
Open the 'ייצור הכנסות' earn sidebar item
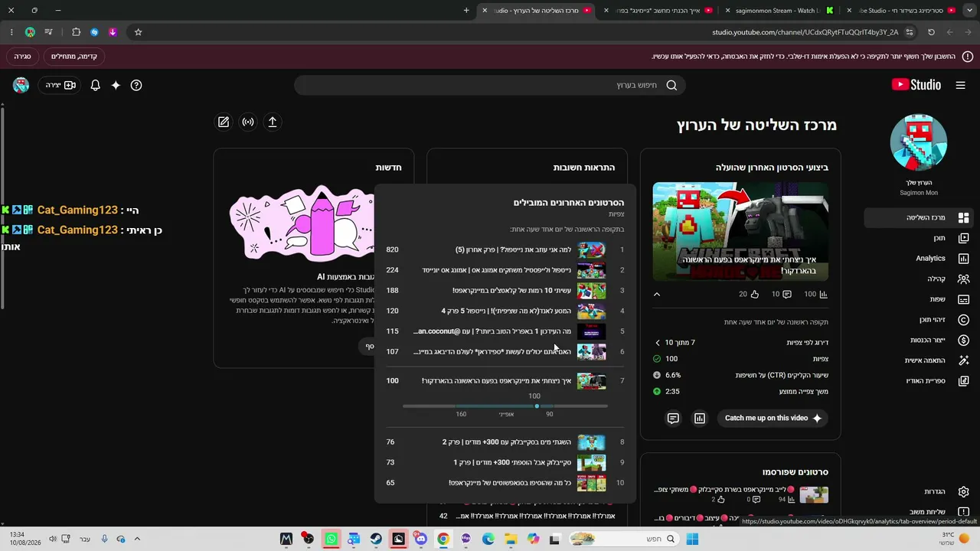pos(918,340)
